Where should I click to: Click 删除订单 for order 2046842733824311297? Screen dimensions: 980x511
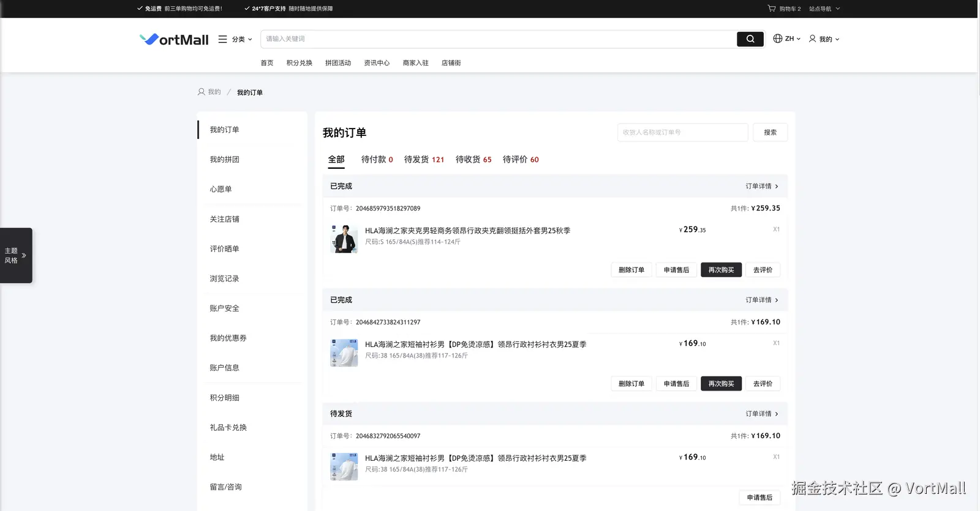(631, 384)
